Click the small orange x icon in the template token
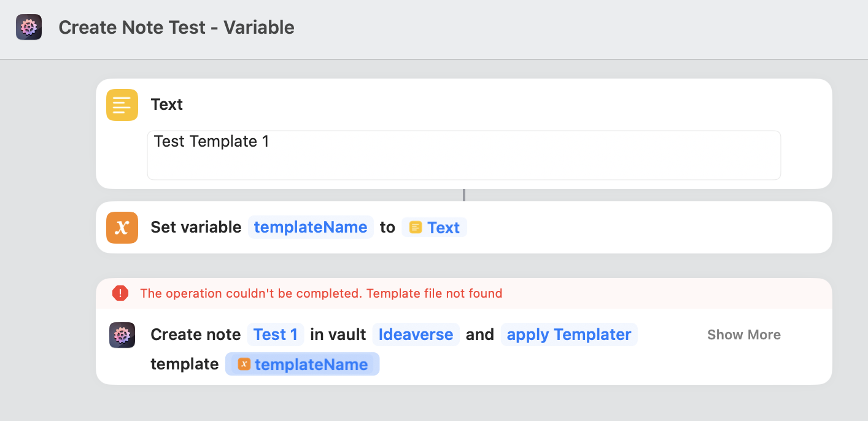 click(244, 365)
